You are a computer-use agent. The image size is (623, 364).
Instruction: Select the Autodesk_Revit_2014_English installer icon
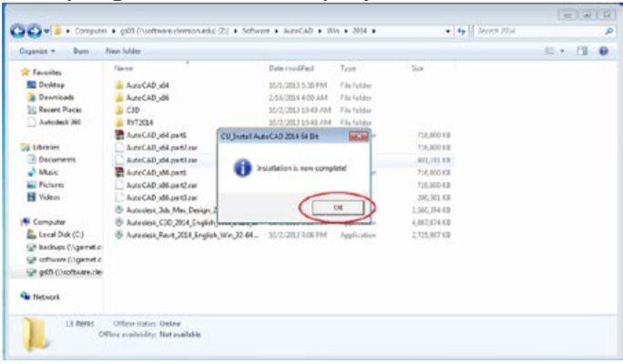[x=118, y=235]
